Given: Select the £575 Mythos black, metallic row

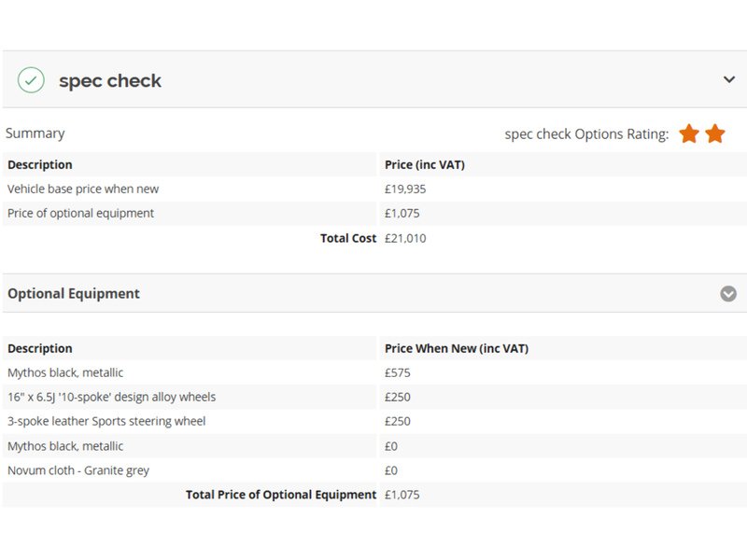Looking at the screenshot, I should 65,372.
